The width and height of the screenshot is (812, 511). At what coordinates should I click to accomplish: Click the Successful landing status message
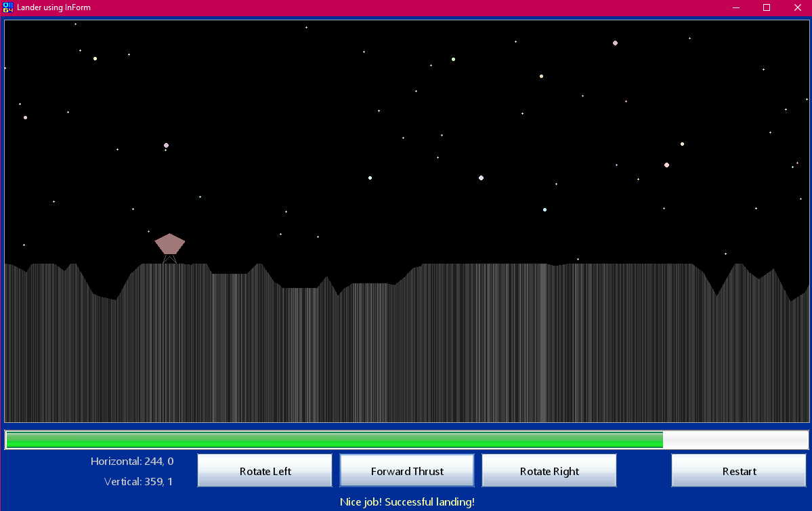(407, 502)
